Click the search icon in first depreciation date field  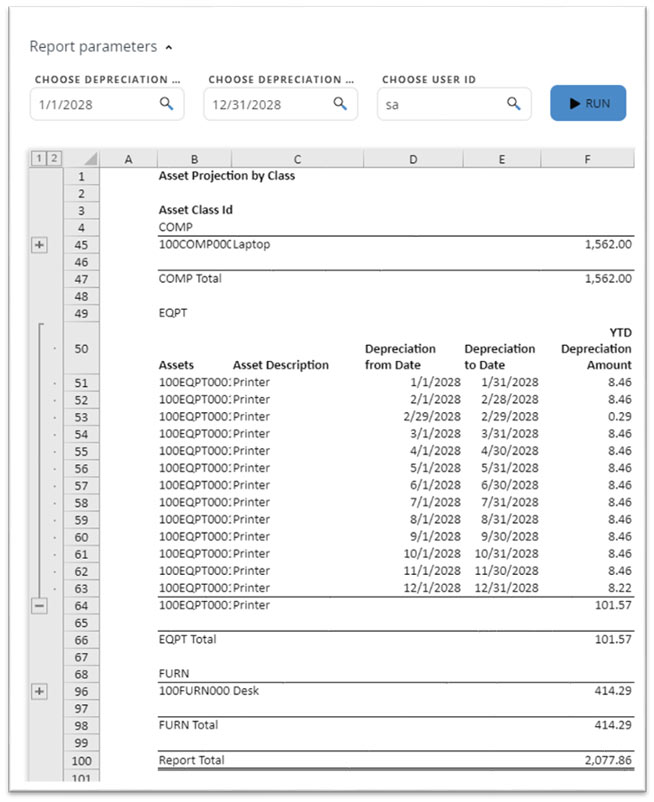point(166,103)
